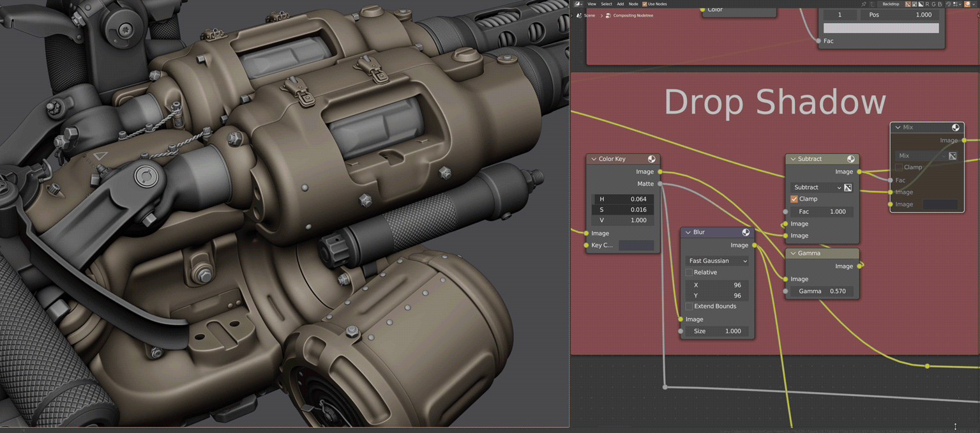Image resolution: width=980 pixels, height=433 pixels.
Task: Collapse the Gamma node
Action: point(792,253)
